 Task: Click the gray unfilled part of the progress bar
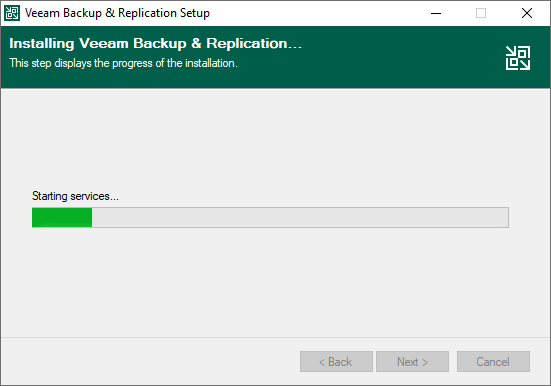click(x=300, y=217)
